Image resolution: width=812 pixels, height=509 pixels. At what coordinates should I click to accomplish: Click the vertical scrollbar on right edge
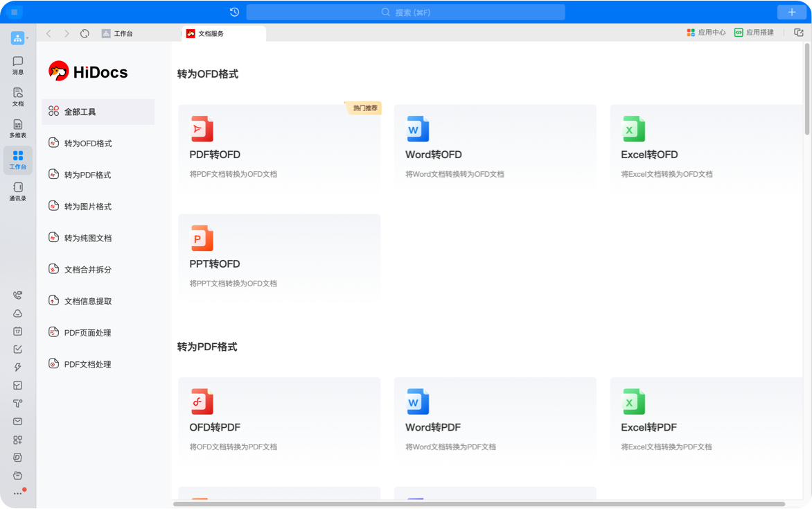click(807, 89)
